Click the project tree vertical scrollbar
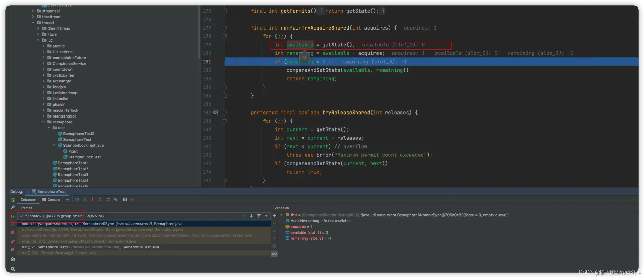This screenshot has width=644, height=278. click(x=199, y=32)
